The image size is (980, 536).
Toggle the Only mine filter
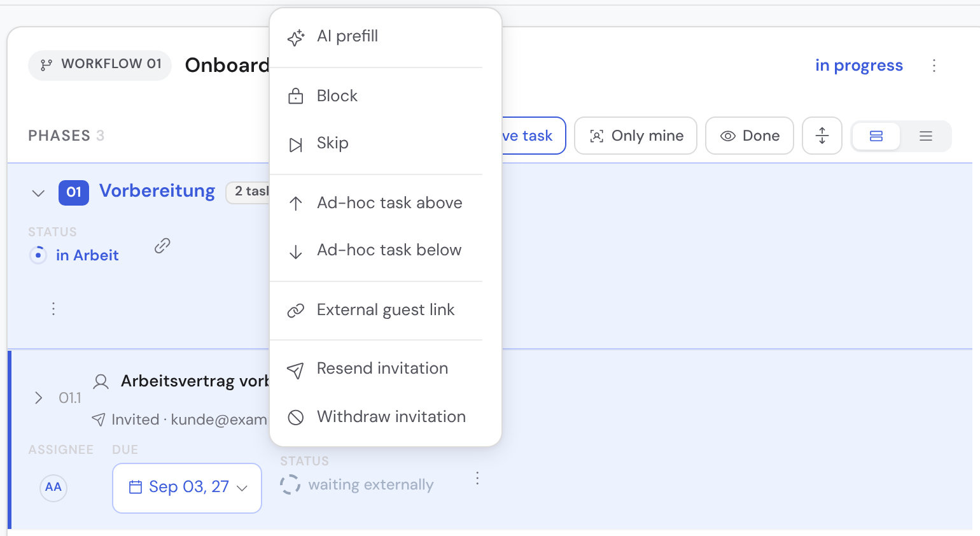click(636, 136)
